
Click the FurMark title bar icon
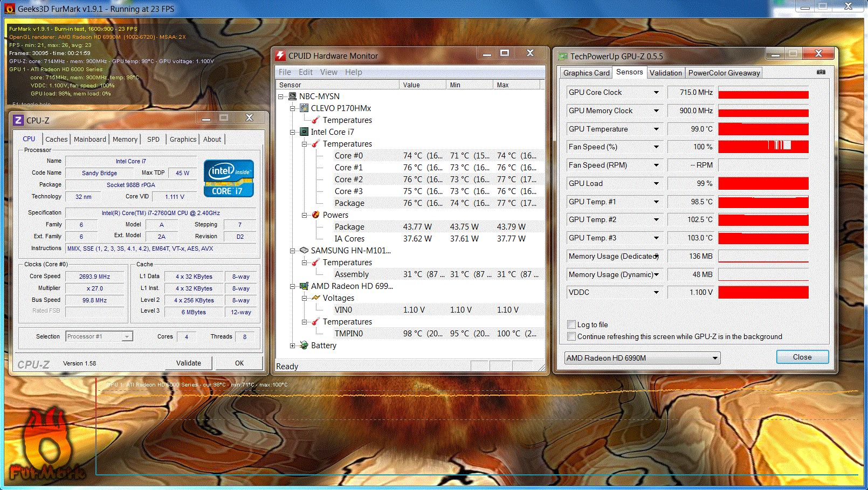(x=9, y=9)
